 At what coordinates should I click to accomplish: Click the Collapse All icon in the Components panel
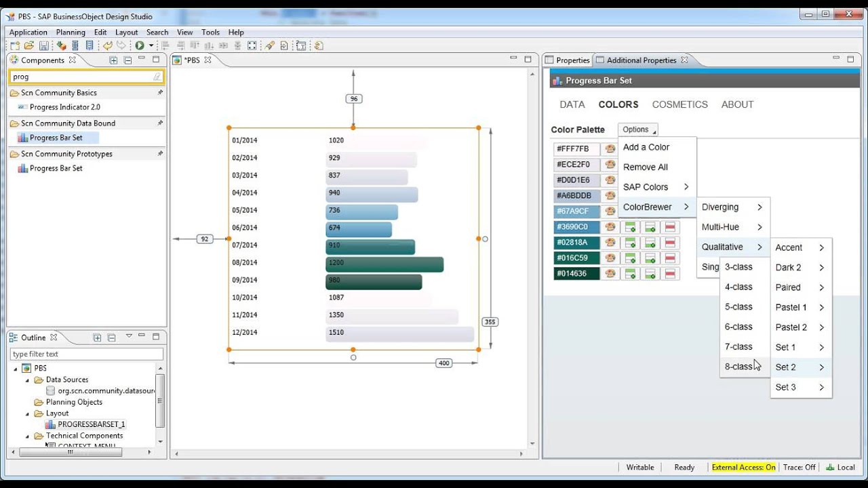(127, 60)
